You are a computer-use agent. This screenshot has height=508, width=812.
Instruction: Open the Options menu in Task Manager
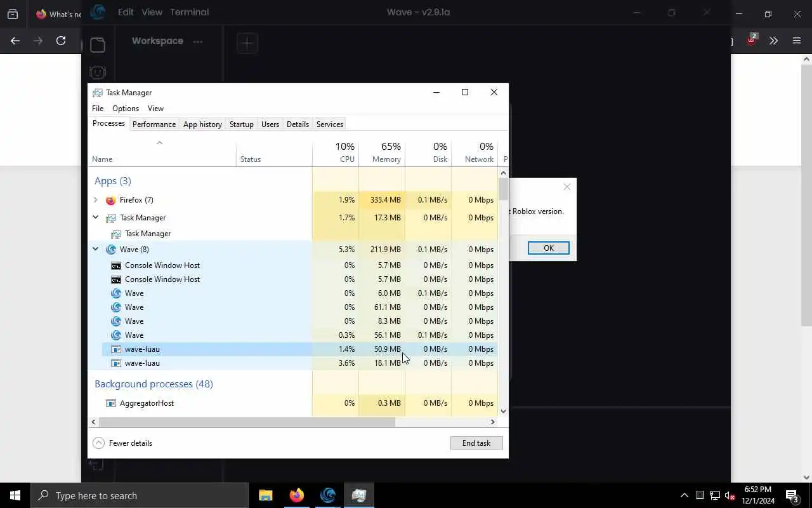126,109
